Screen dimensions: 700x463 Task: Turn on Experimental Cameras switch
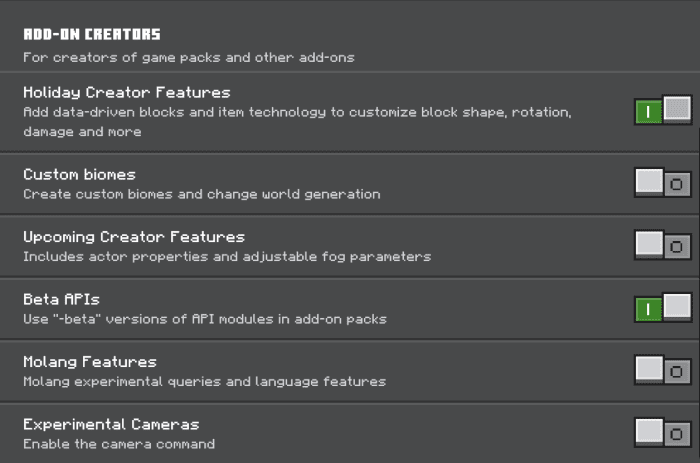click(x=663, y=433)
